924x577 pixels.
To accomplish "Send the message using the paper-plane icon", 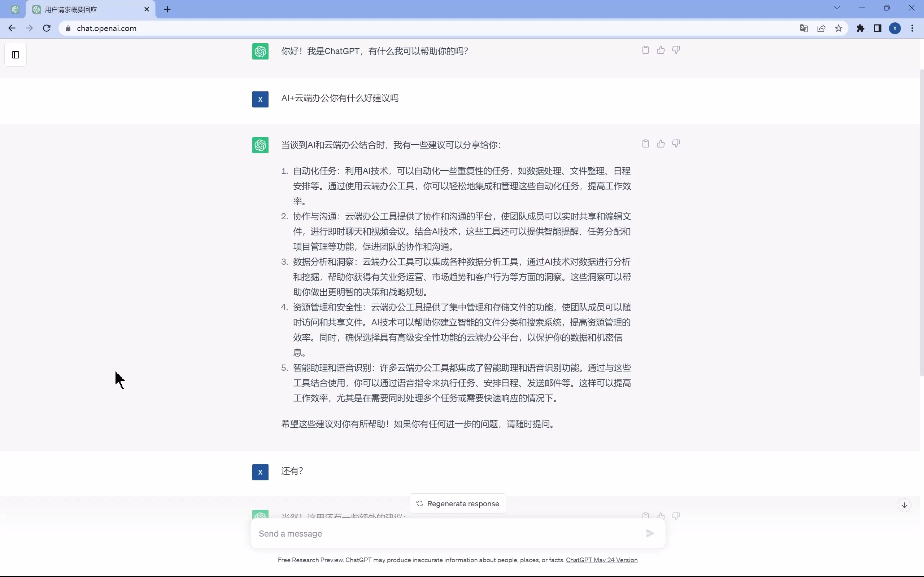I will click(649, 533).
